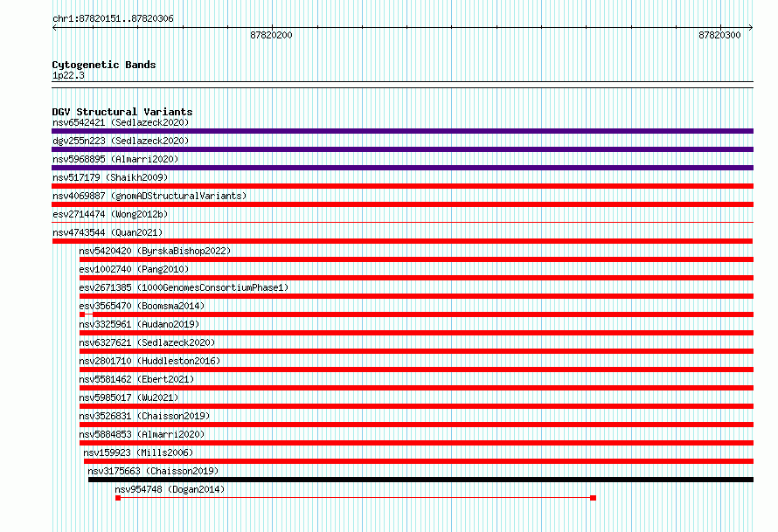Click the red bar under nsv159923

[419, 461]
